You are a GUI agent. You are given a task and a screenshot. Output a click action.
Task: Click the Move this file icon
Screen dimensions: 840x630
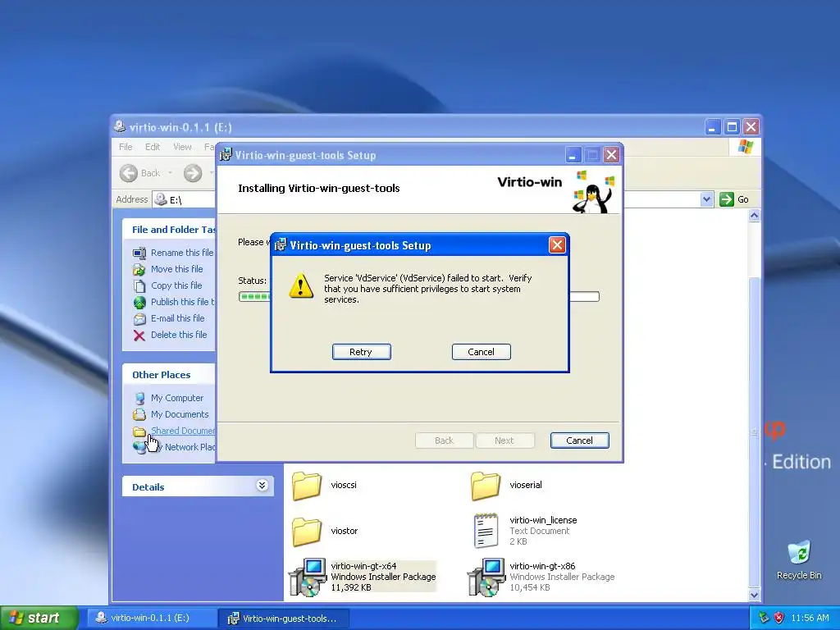pyautogui.click(x=139, y=269)
